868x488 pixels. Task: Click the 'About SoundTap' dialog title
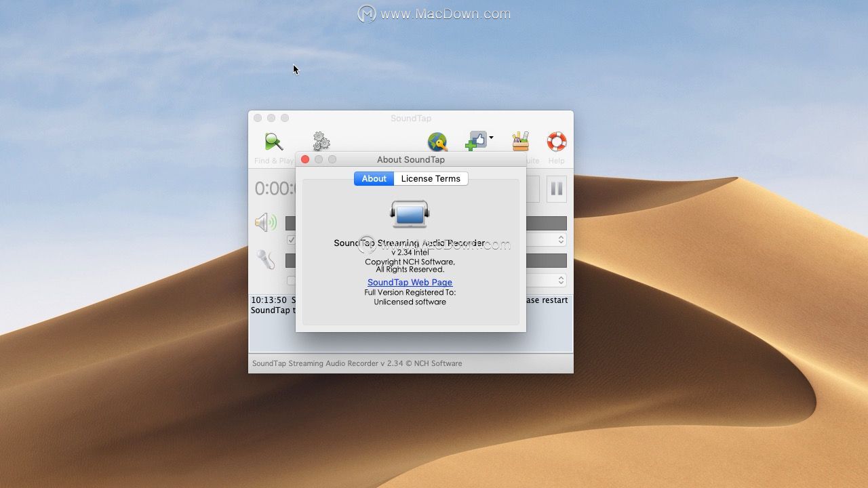(x=411, y=160)
